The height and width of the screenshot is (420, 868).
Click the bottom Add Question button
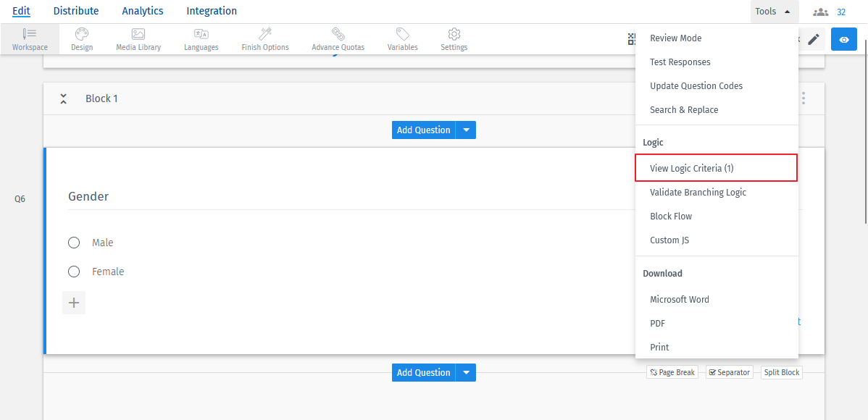[x=423, y=372]
